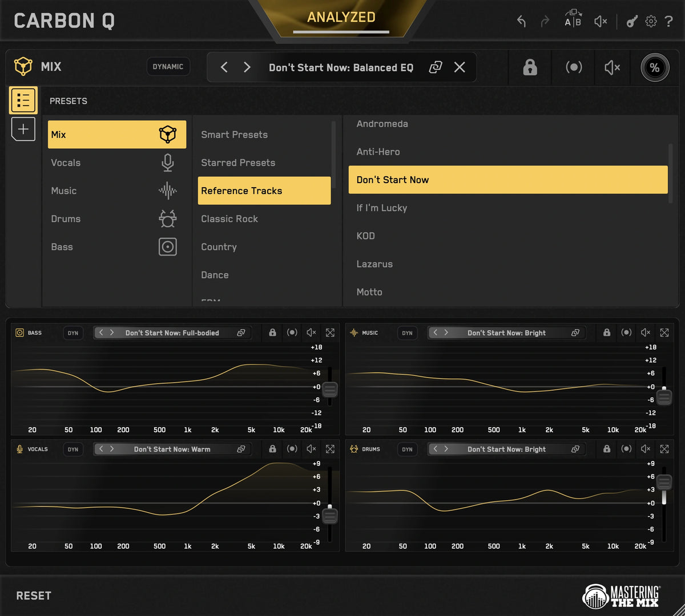685x616 pixels.
Task: Choose the KOD reference track
Action: pyautogui.click(x=507, y=236)
